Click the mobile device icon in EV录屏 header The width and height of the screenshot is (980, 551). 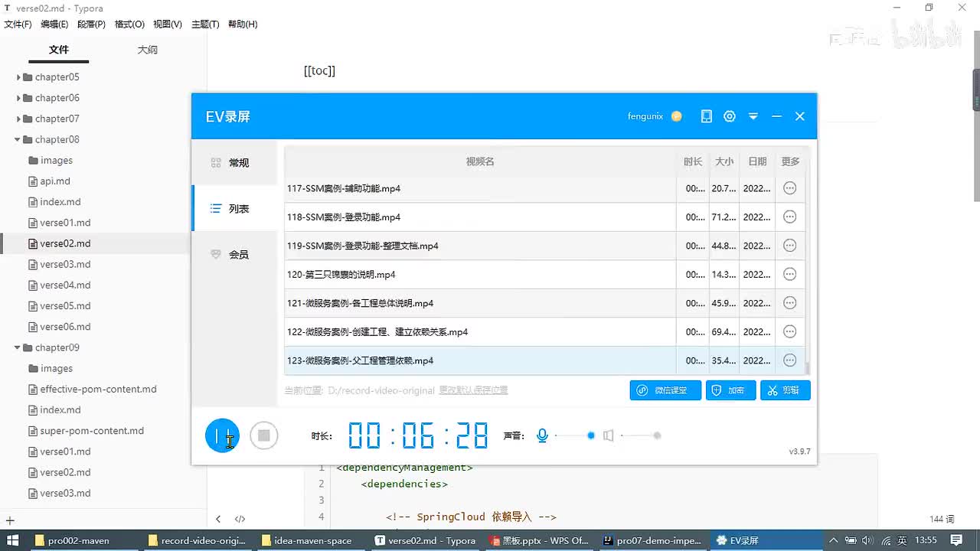[x=707, y=116]
